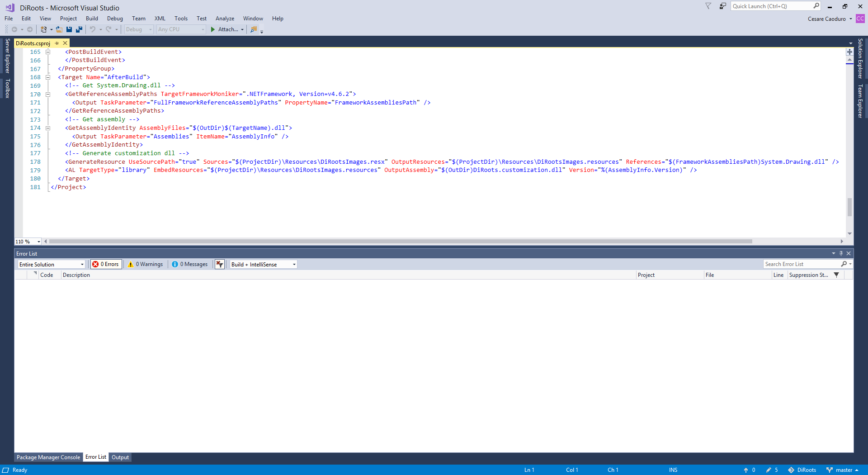The width and height of the screenshot is (868, 475).
Task: Click the Find in Files toolbar icon
Action: [254, 29]
